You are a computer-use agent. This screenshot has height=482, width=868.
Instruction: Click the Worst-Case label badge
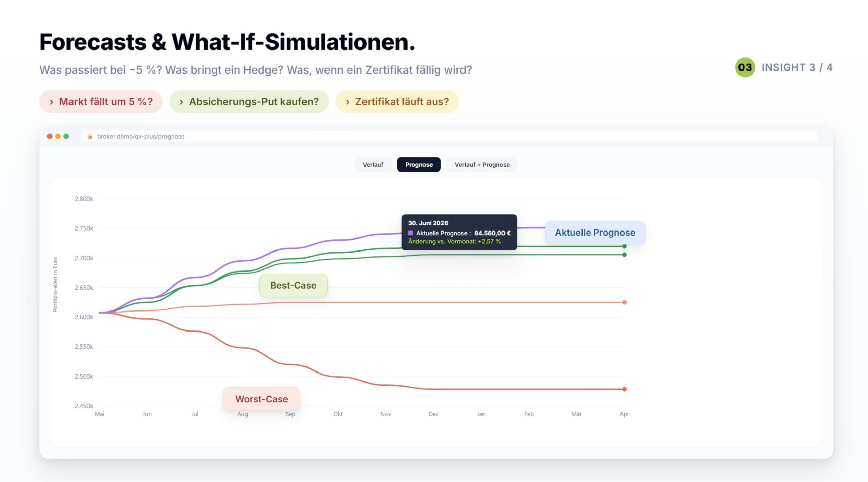pos(261,399)
